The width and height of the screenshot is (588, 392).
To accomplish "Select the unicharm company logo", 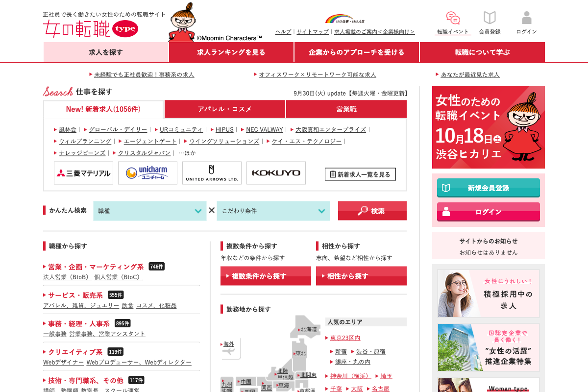I will coord(147,173).
